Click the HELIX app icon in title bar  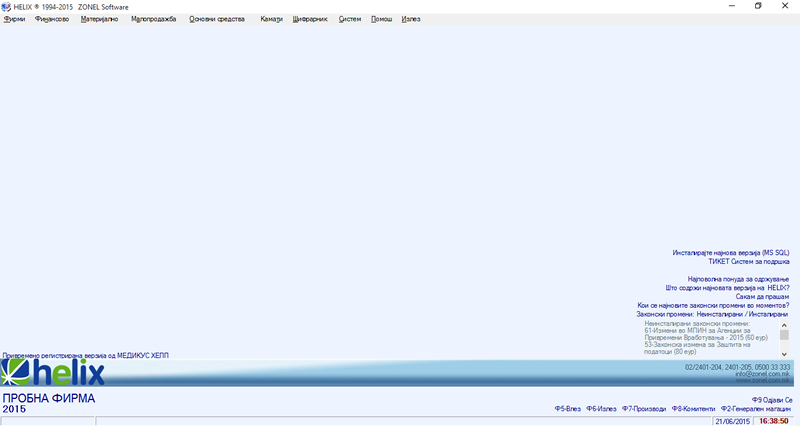pyautogui.click(x=6, y=7)
